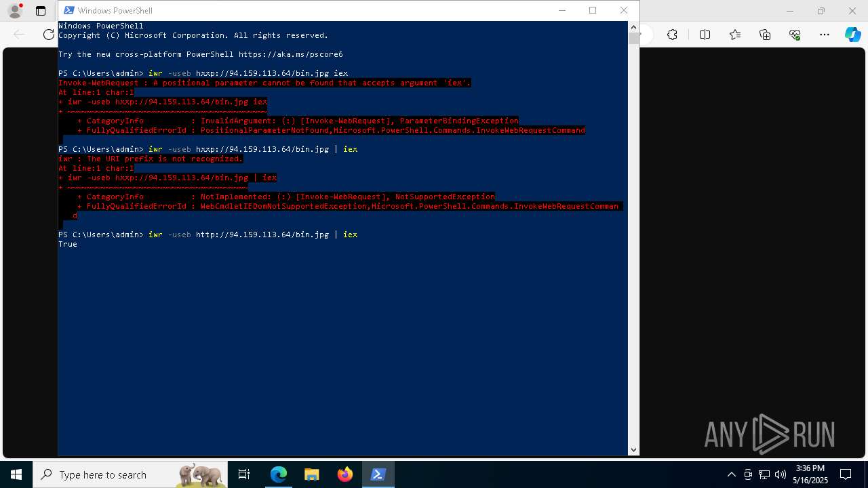
Task: Open the Edge Settings and more ellipsis
Action: point(825,35)
